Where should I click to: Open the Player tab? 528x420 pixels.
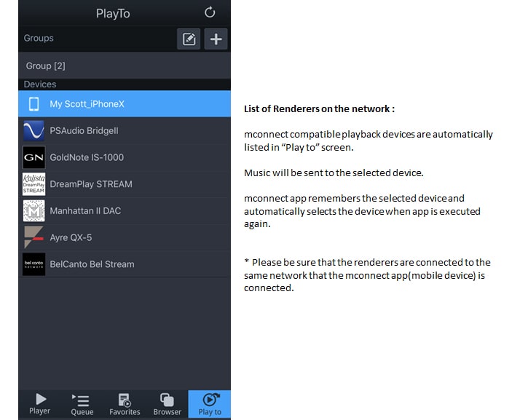(x=40, y=404)
